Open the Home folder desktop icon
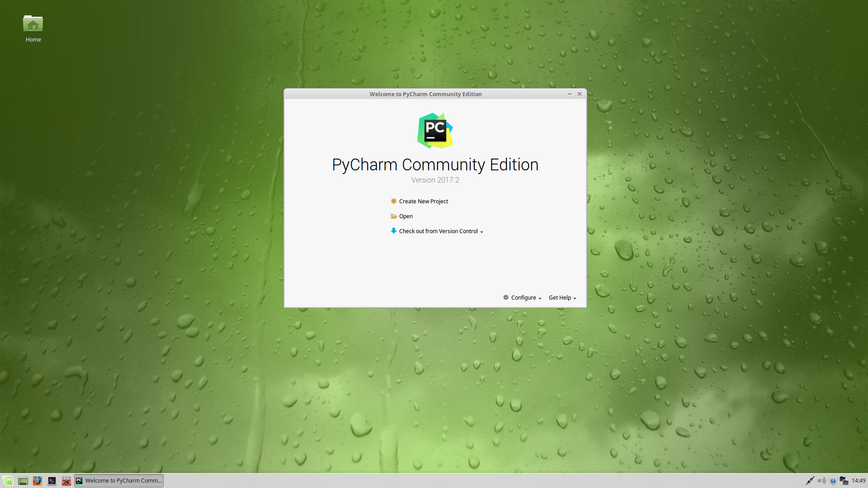Image resolution: width=868 pixels, height=488 pixels. 33,29
